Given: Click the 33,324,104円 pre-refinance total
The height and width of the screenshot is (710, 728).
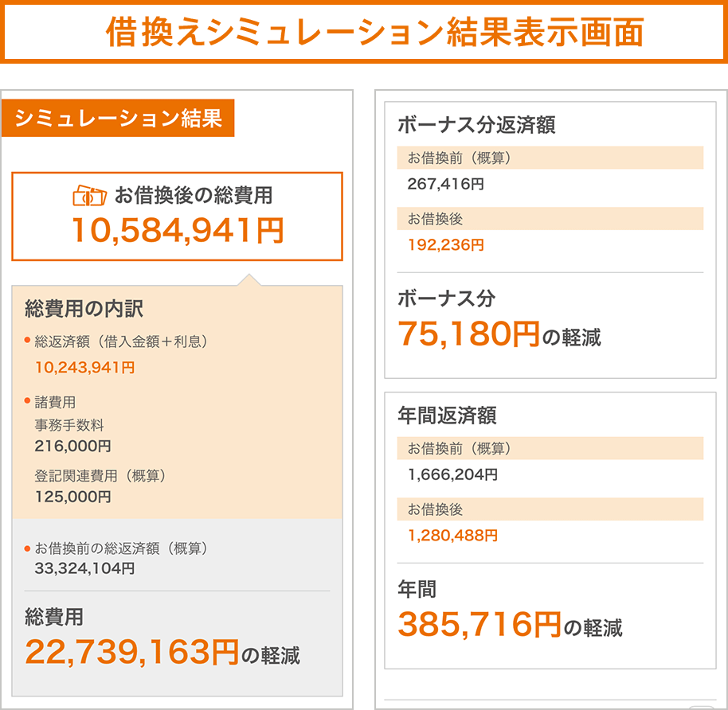Looking at the screenshot, I should 84,568.
